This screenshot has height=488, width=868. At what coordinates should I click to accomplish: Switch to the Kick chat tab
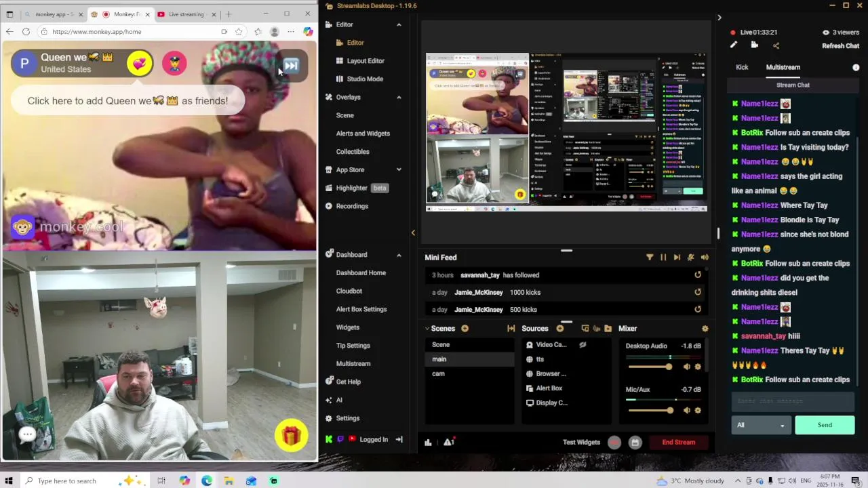click(742, 67)
